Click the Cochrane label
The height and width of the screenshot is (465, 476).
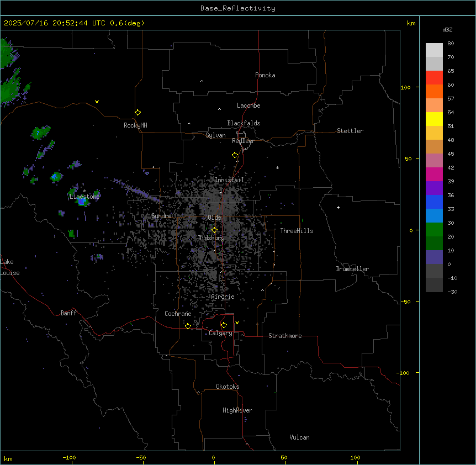(178, 314)
